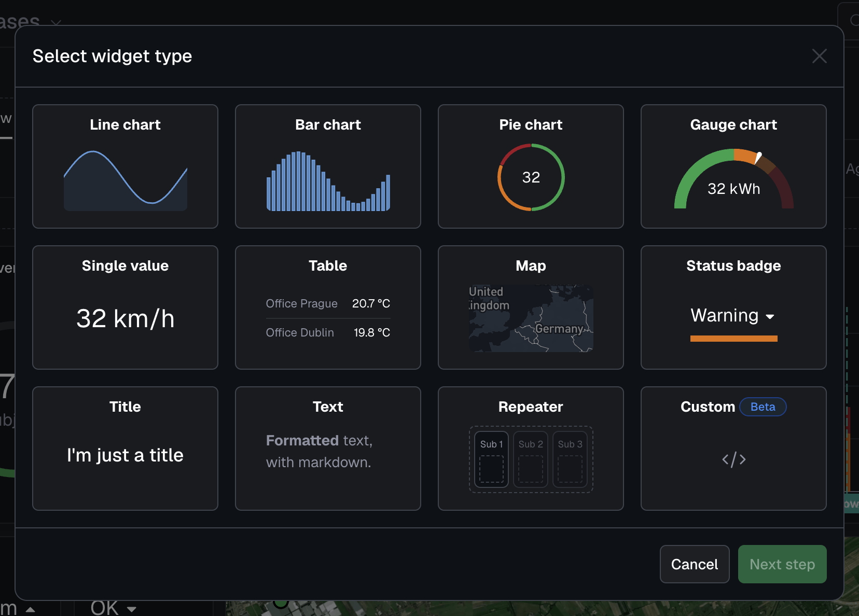Click the "I'm just a title" sample text
This screenshot has width=859, height=616.
pyautogui.click(x=125, y=455)
